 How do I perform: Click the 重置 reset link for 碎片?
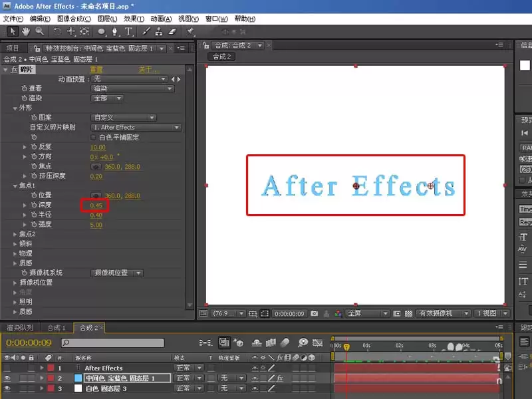(x=96, y=70)
